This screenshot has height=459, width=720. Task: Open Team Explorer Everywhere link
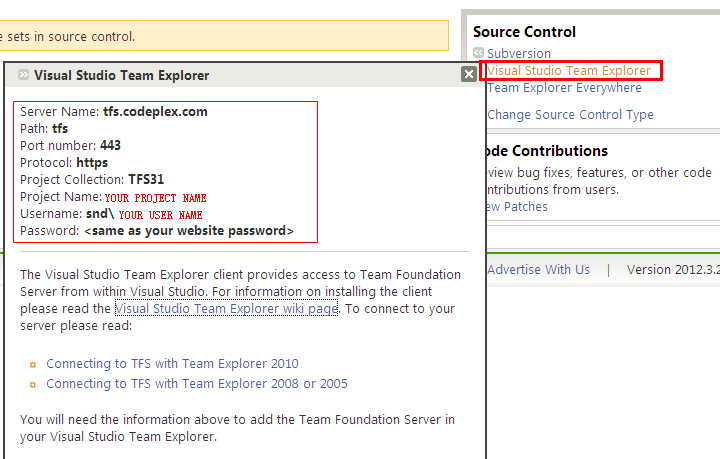coord(564,88)
